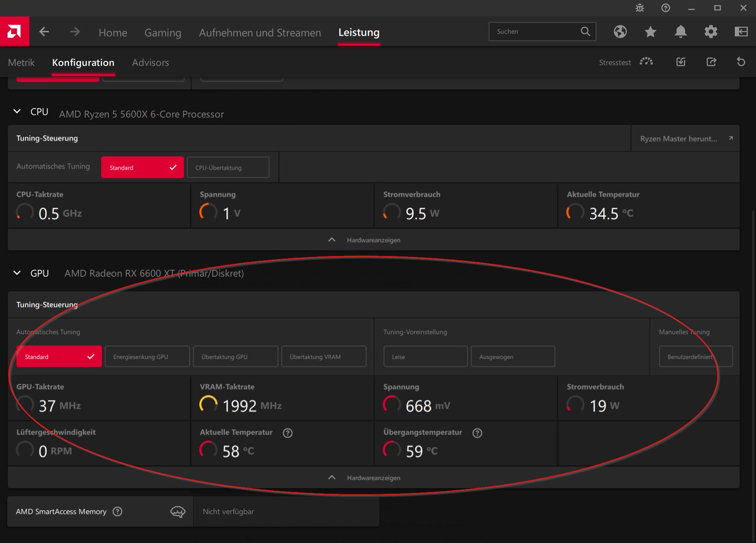The height and width of the screenshot is (543, 756).
Task: Enable Übertaktung VRAM tuning
Action: tap(324, 357)
